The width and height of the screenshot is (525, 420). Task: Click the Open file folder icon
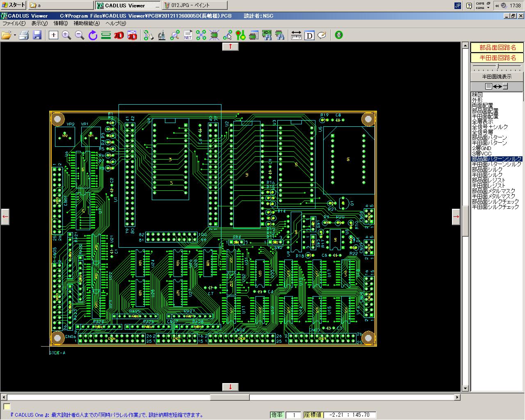coord(6,35)
